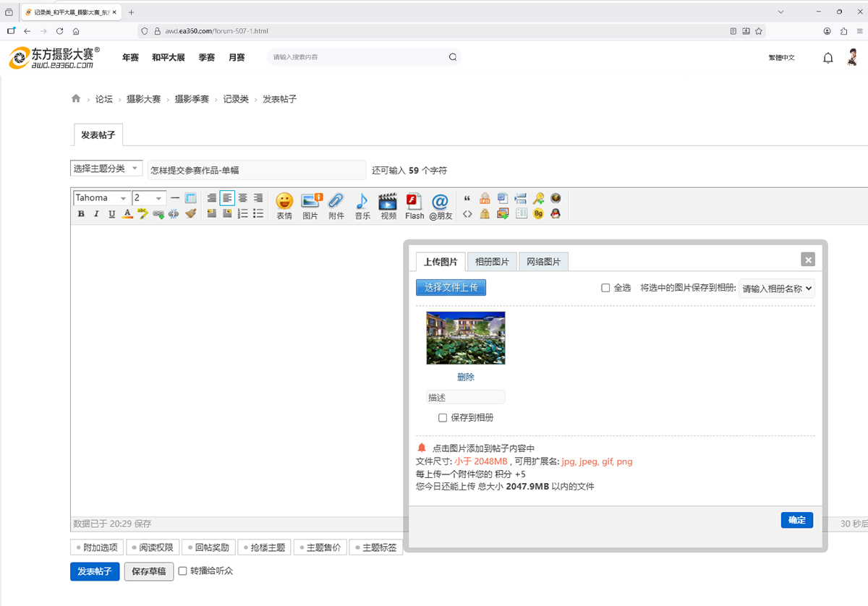Screen dimensions: 868x606
Task: Enable the 保存到相册 checkbox
Action: [443, 418]
